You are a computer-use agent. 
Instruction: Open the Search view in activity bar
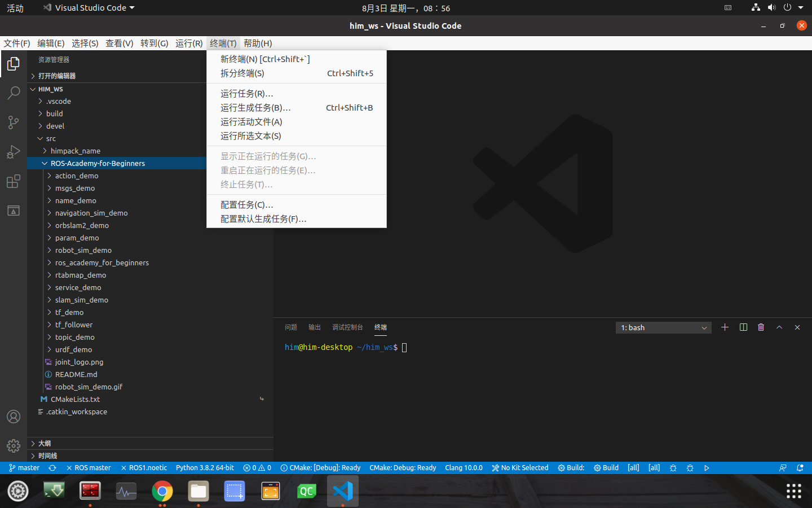pyautogui.click(x=14, y=93)
